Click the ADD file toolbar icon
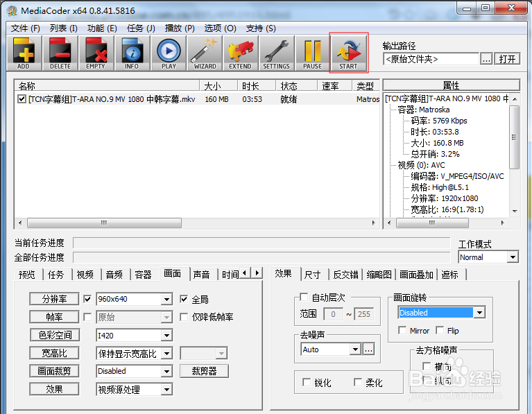Screen dimensions: 532x414 click(x=24, y=53)
